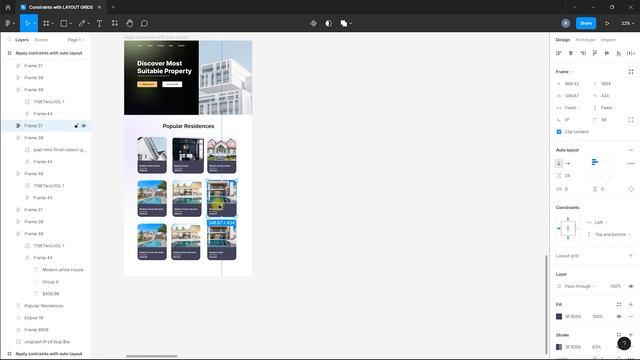Click the blue Share button
The height and width of the screenshot is (360, 640).
point(586,23)
